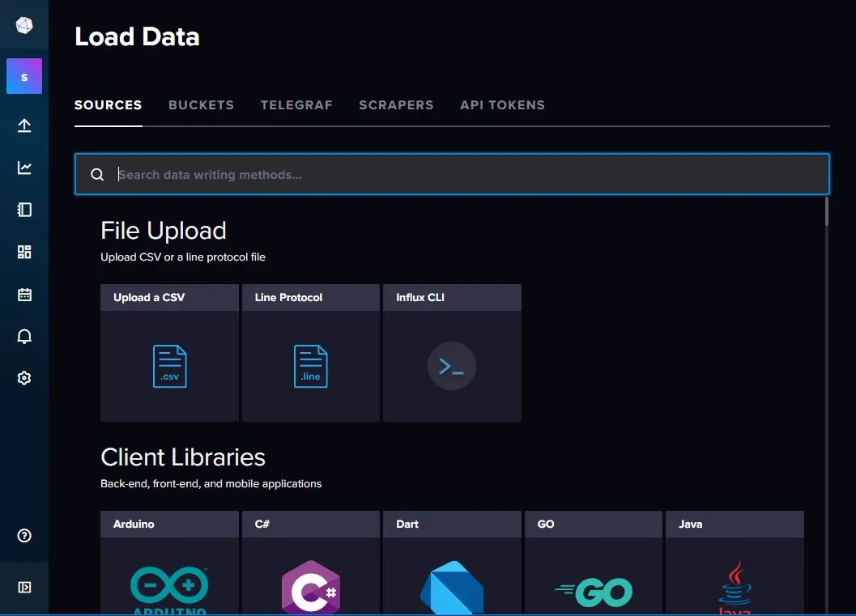Open the API Tokens tab
Image resolution: width=856 pixels, height=616 pixels.
(x=502, y=105)
